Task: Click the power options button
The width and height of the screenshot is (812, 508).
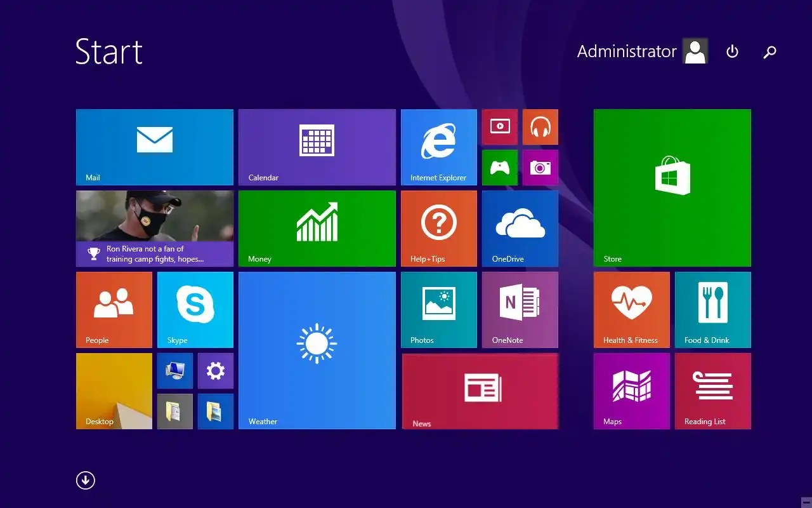Action: tap(732, 51)
